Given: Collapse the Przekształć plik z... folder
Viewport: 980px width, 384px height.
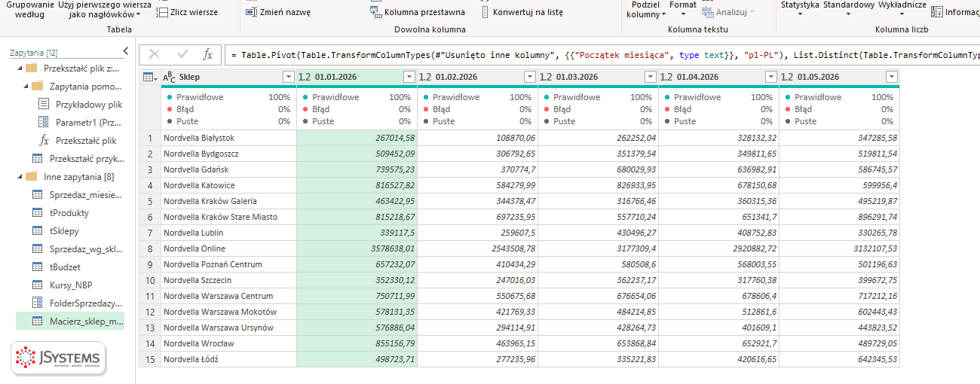Looking at the screenshot, I should [18, 68].
